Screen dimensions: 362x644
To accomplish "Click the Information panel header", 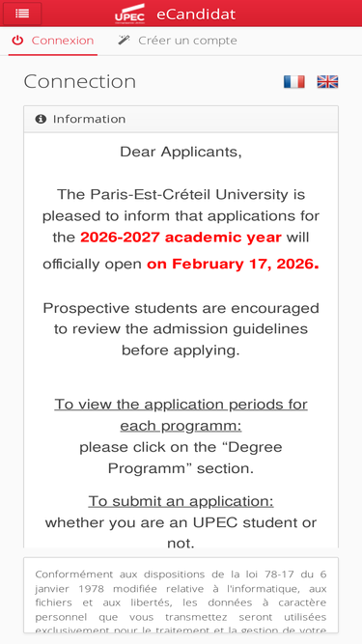I will point(181,119).
